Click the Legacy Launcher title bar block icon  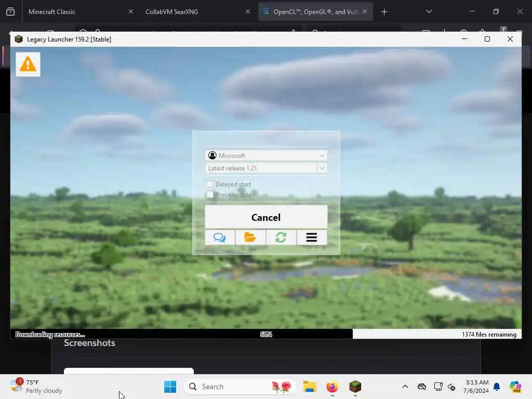tap(19, 39)
